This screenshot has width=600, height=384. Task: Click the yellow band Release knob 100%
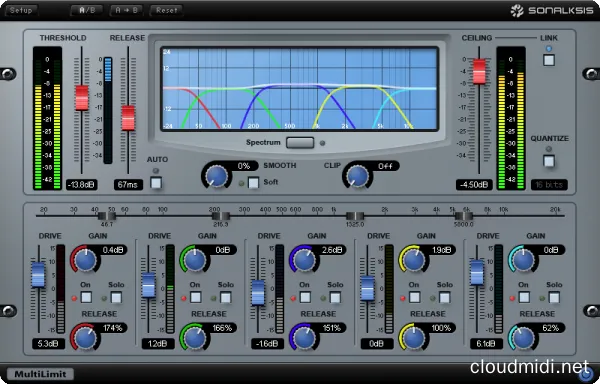[x=414, y=338]
